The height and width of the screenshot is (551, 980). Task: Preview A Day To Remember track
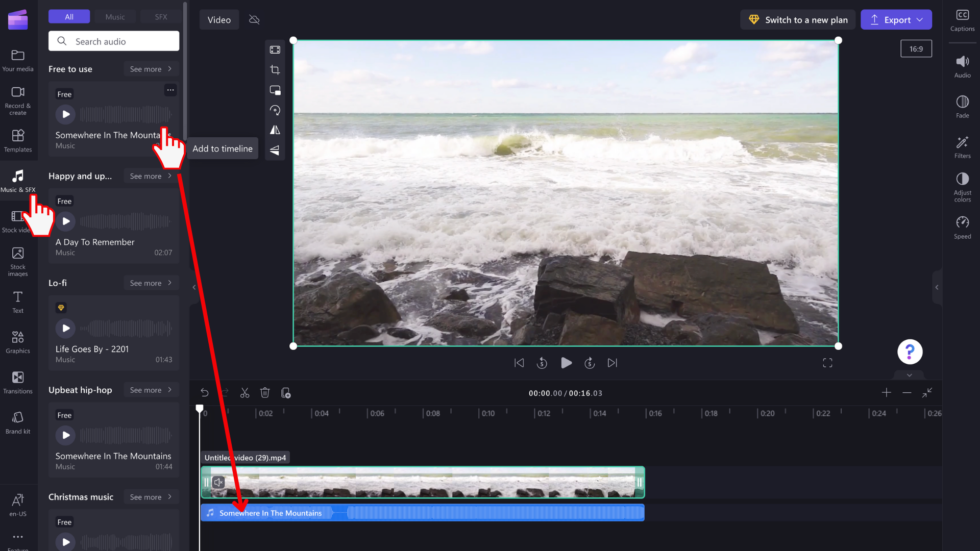click(66, 221)
